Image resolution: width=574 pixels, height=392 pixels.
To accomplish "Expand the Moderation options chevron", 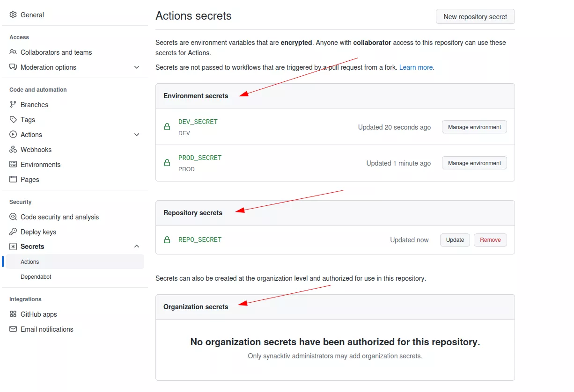I will click(137, 67).
